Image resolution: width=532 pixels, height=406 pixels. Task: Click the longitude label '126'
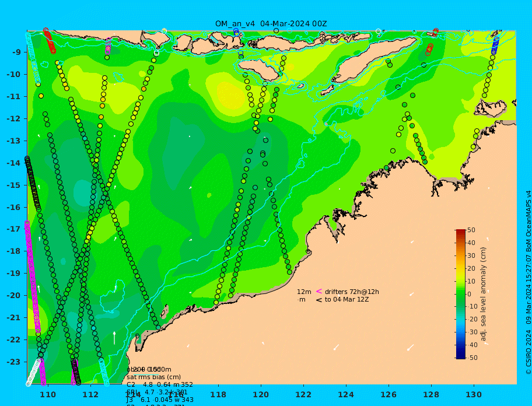click(x=388, y=394)
